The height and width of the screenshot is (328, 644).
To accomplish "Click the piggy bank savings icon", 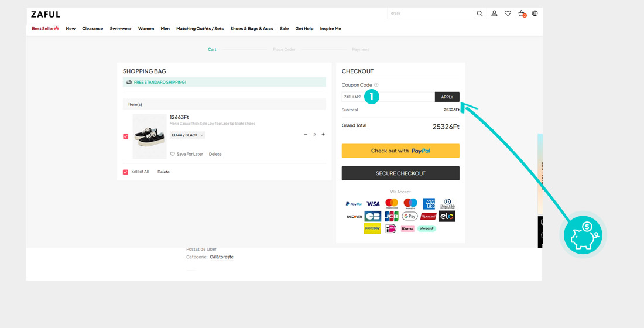I will tap(583, 235).
